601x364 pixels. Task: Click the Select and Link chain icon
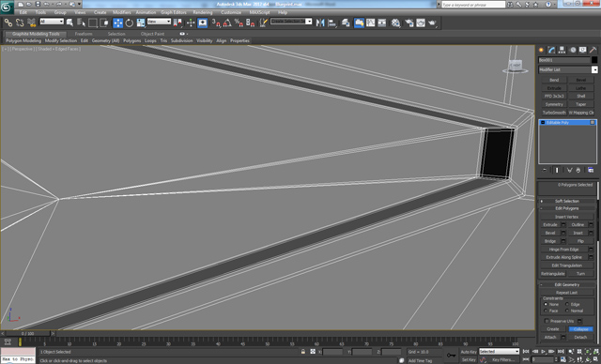tap(8, 23)
